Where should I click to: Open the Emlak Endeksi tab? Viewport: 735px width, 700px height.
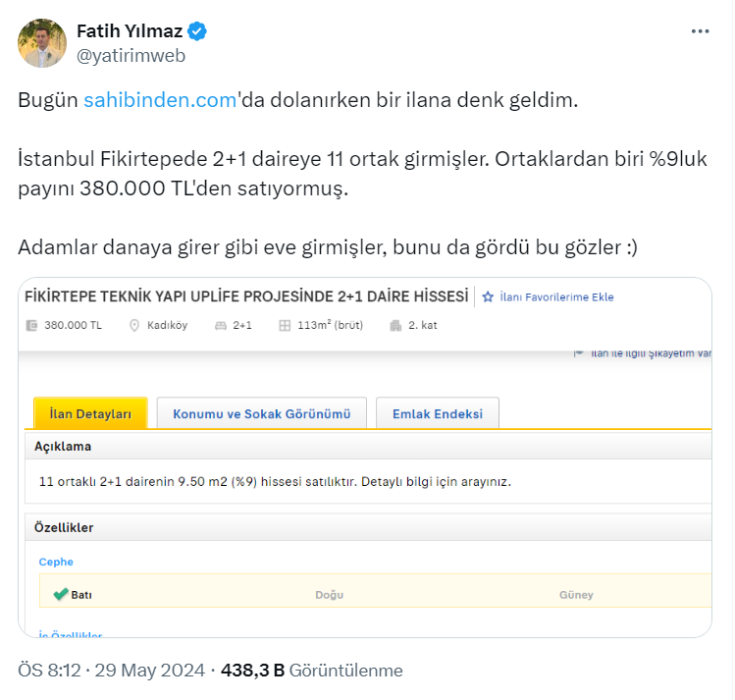(x=438, y=413)
